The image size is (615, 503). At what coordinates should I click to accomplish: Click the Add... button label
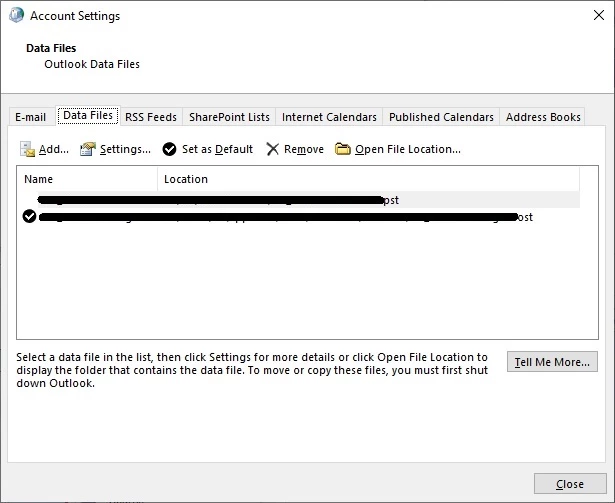pos(54,149)
